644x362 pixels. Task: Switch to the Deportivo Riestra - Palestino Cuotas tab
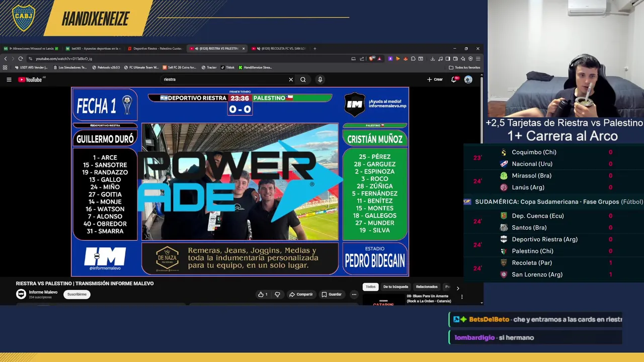tap(155, 49)
